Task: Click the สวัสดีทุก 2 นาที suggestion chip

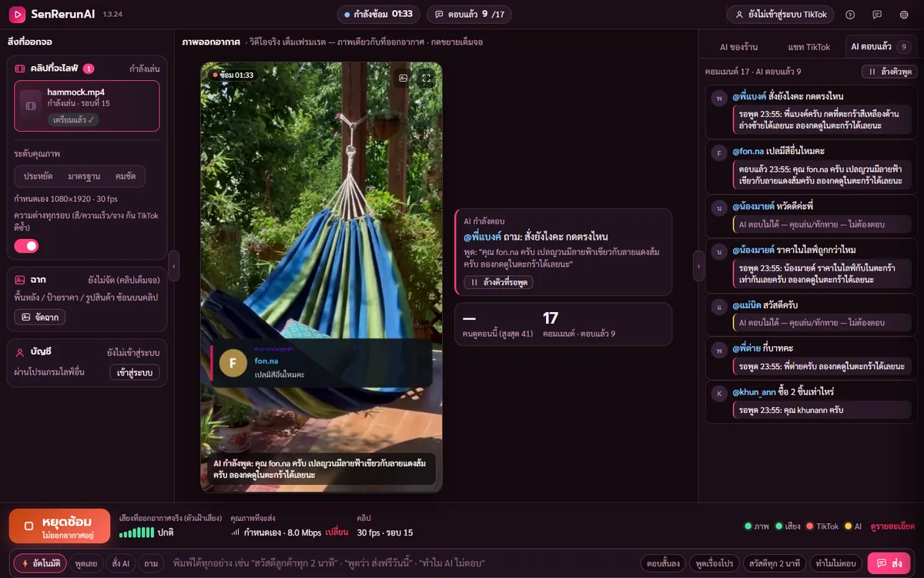Action: [x=775, y=563]
